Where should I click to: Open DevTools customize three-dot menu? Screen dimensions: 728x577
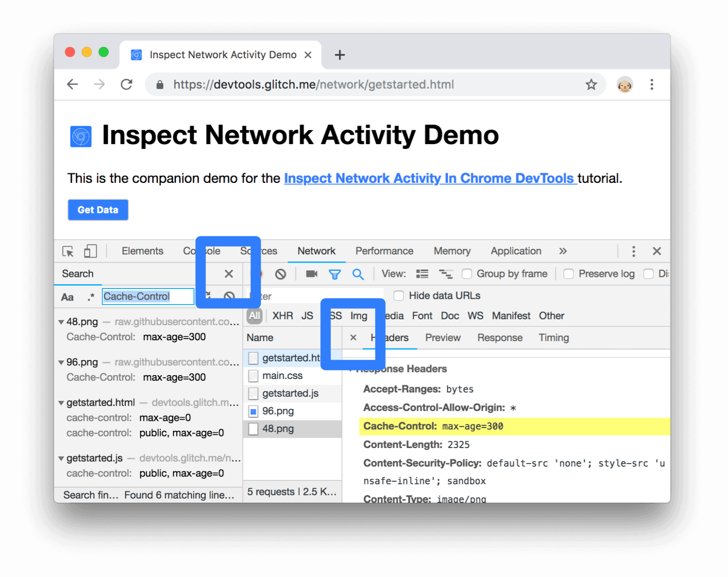pyautogui.click(x=633, y=251)
